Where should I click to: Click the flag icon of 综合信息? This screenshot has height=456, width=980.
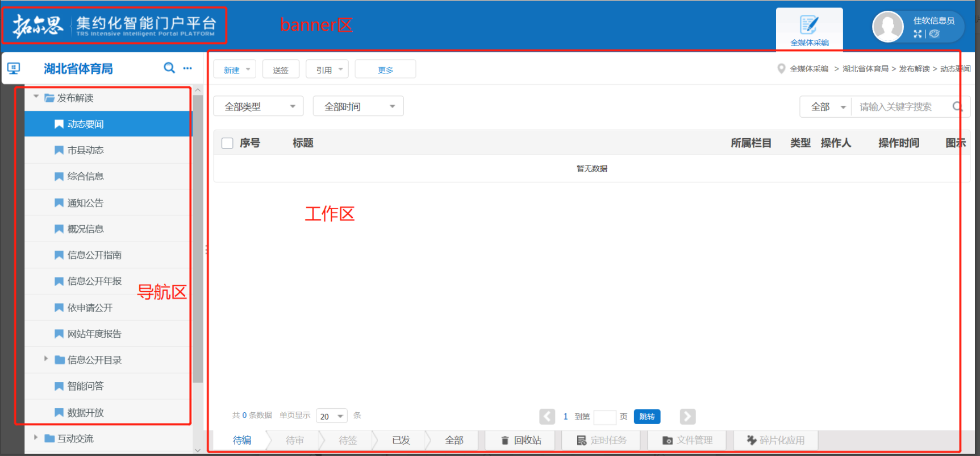[x=59, y=176]
